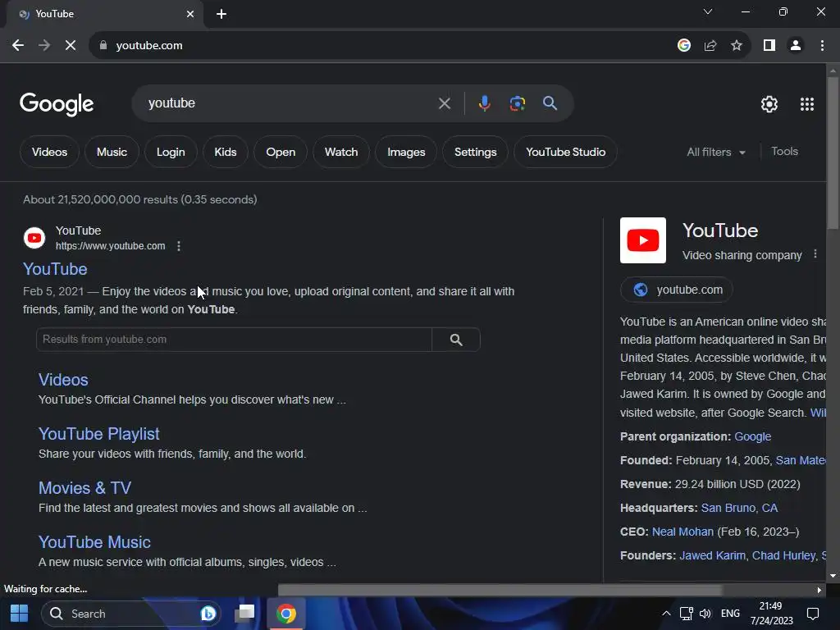Open Google quick settings via the gear
840x630 pixels.
pos(769,104)
